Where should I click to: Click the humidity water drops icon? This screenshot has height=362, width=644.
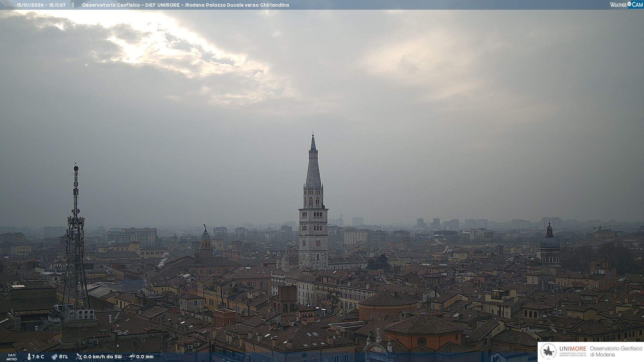(x=54, y=357)
